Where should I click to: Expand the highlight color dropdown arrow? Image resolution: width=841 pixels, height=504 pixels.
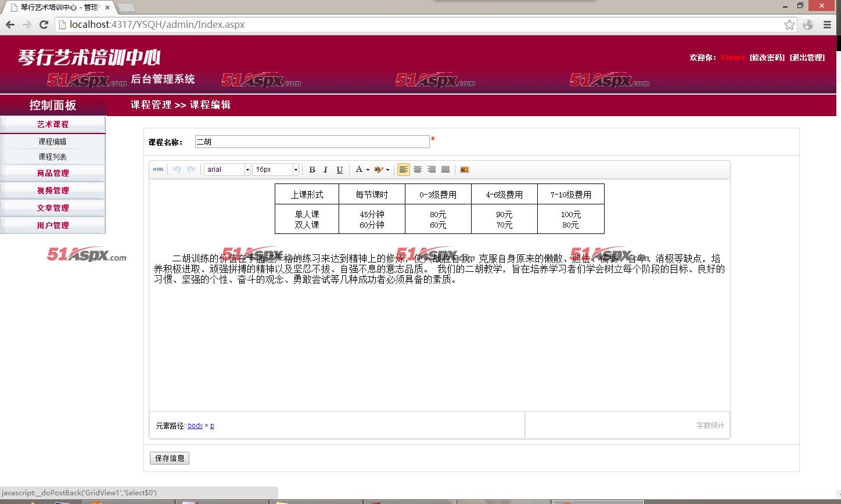coord(387,170)
